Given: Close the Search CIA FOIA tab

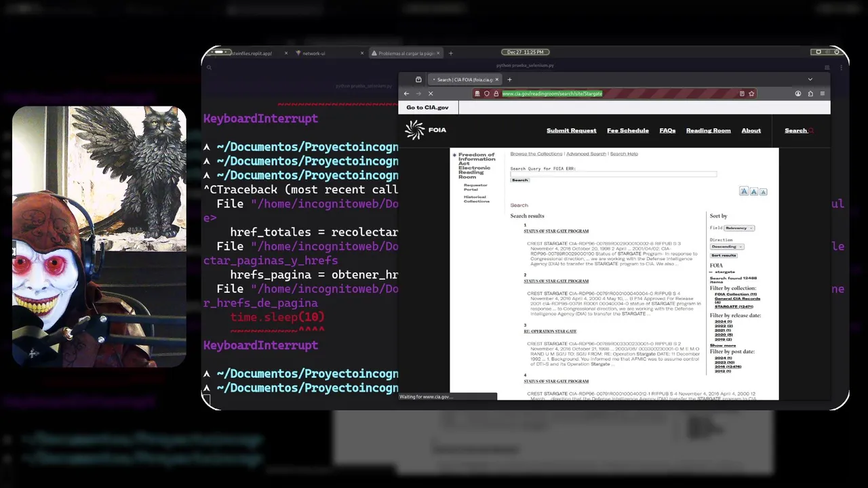Looking at the screenshot, I should point(496,79).
